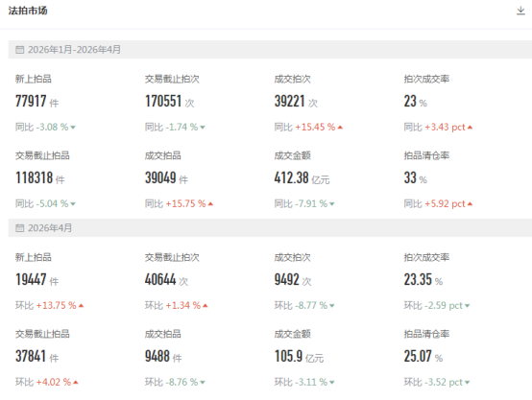Click the red up arrow after +5.92 pct

pyautogui.click(x=470, y=204)
